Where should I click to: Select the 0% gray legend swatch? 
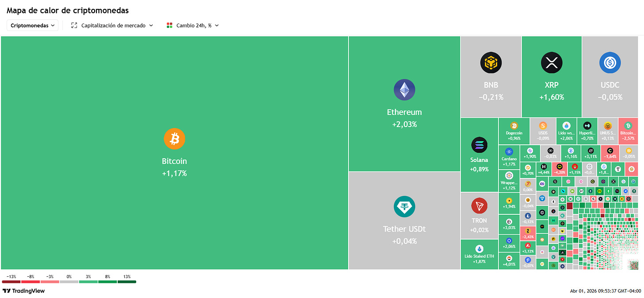(x=69, y=282)
